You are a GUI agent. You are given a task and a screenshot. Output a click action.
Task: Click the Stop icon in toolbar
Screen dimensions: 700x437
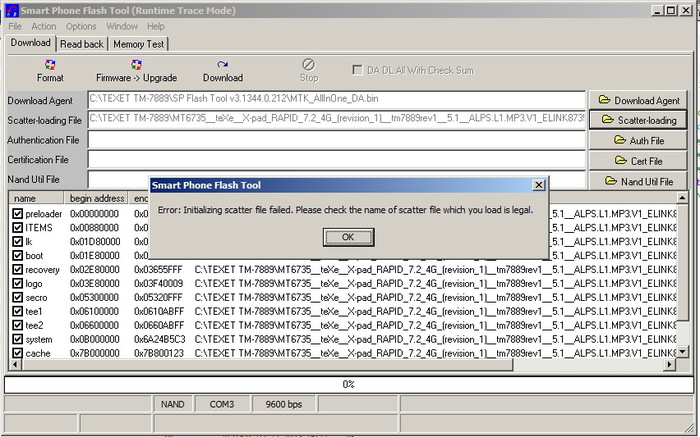[x=309, y=65]
